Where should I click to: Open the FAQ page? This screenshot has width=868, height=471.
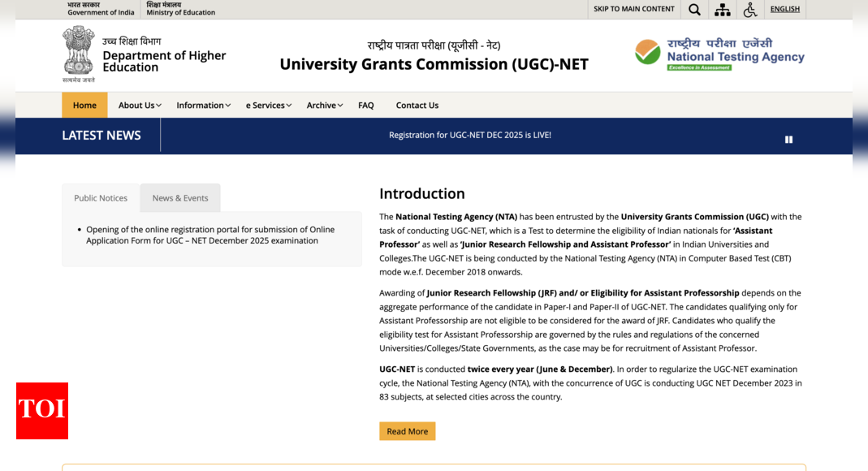(366, 106)
